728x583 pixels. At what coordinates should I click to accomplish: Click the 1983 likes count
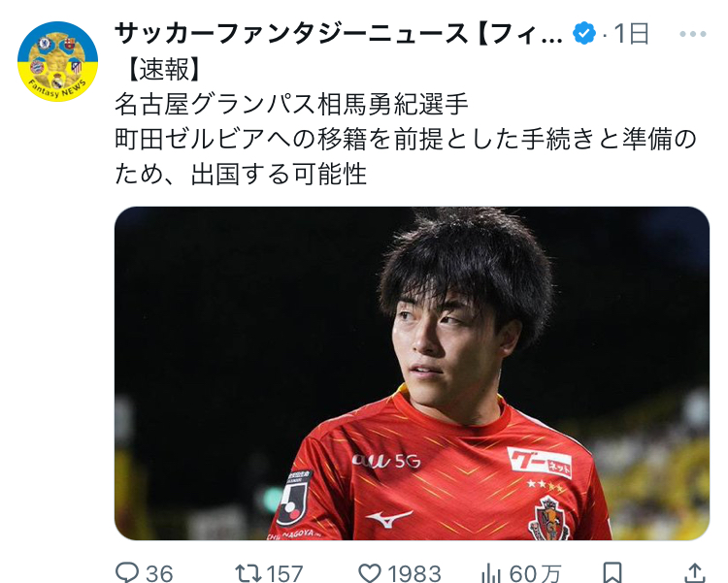pos(414,573)
